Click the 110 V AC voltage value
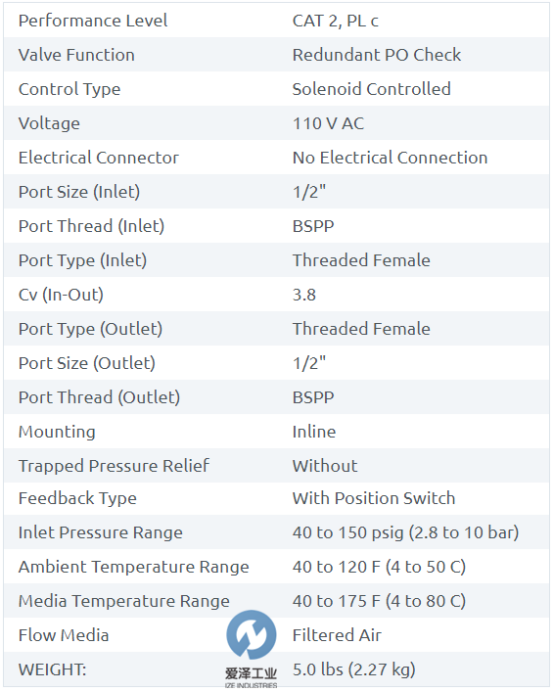The height and width of the screenshot is (692, 554). [x=328, y=124]
